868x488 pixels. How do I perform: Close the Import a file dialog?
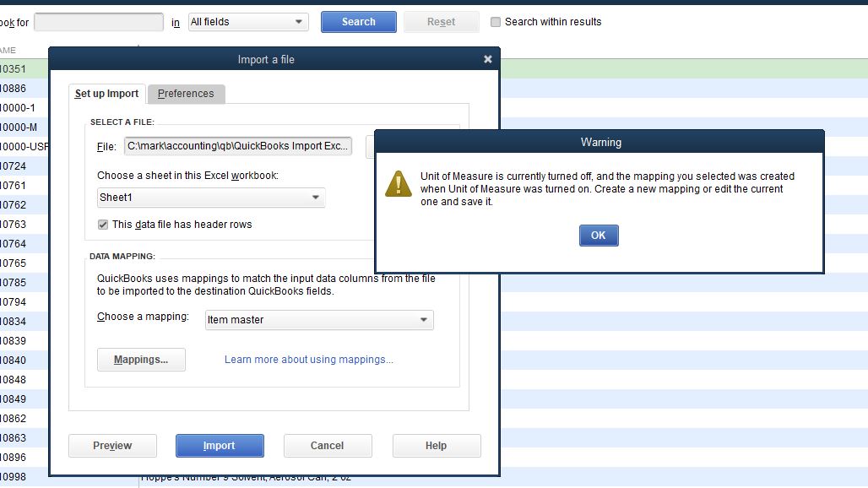tap(487, 59)
